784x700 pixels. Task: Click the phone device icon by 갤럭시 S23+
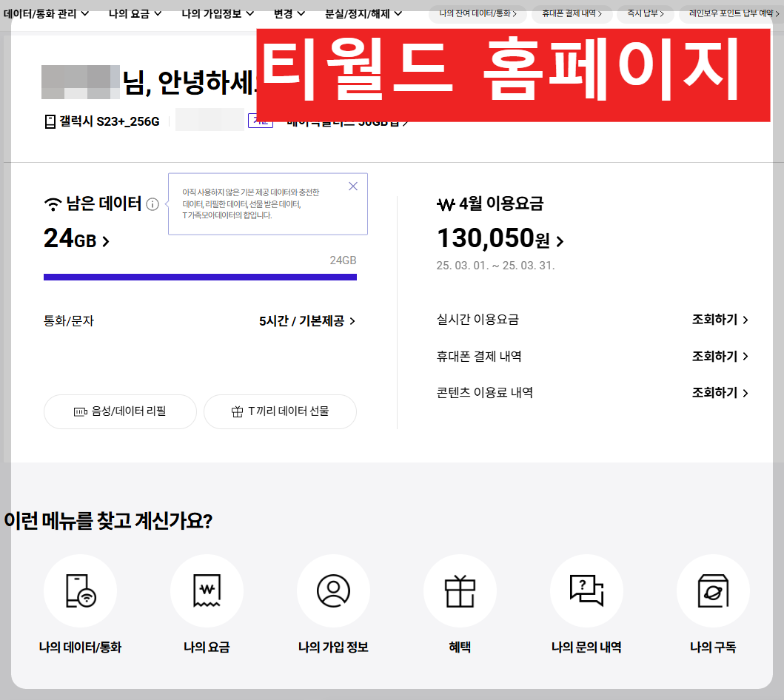[50, 121]
